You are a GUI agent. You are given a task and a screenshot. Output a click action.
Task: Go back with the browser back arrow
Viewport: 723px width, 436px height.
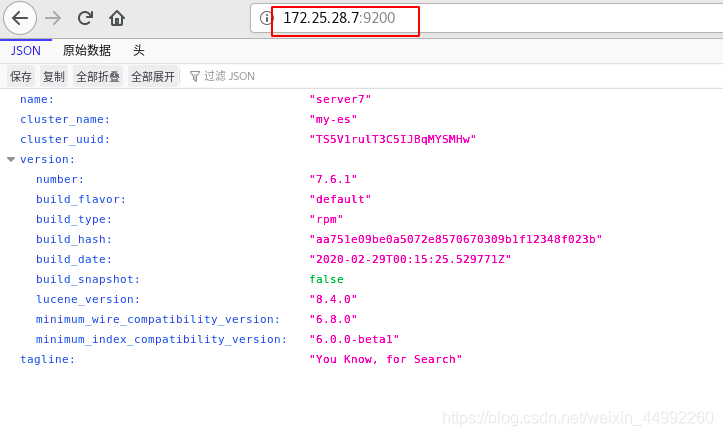pyautogui.click(x=20, y=18)
